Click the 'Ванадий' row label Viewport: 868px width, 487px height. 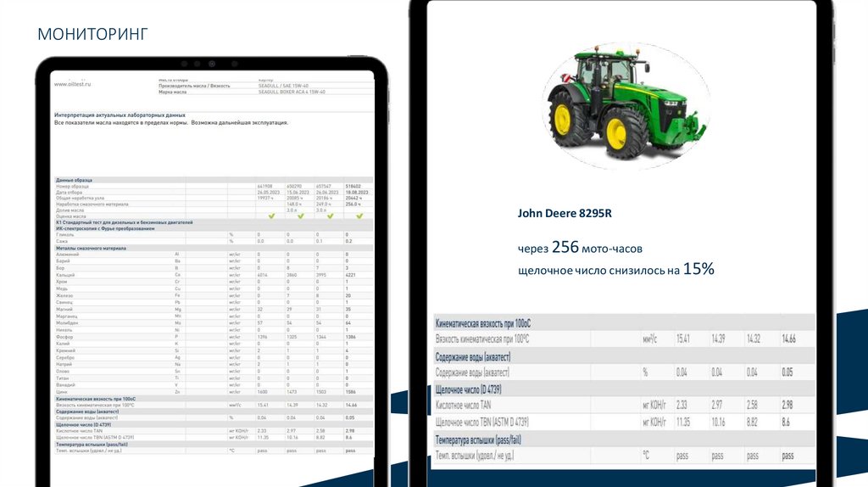65,385
